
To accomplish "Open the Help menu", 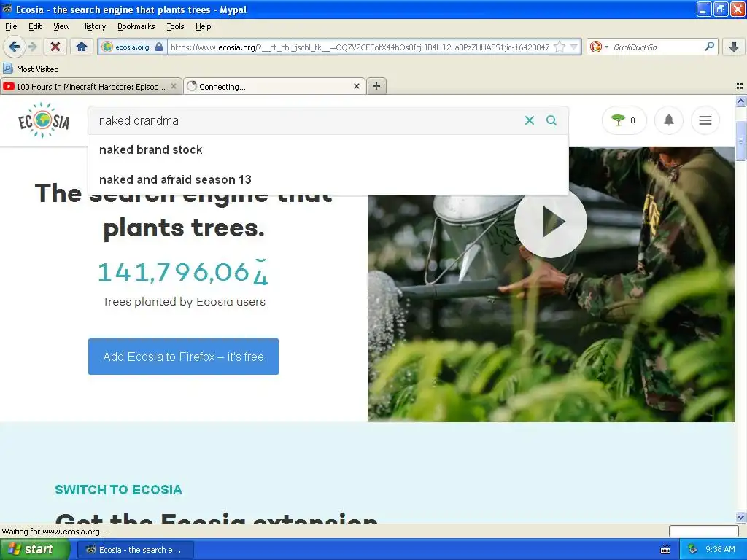I will 203,26.
